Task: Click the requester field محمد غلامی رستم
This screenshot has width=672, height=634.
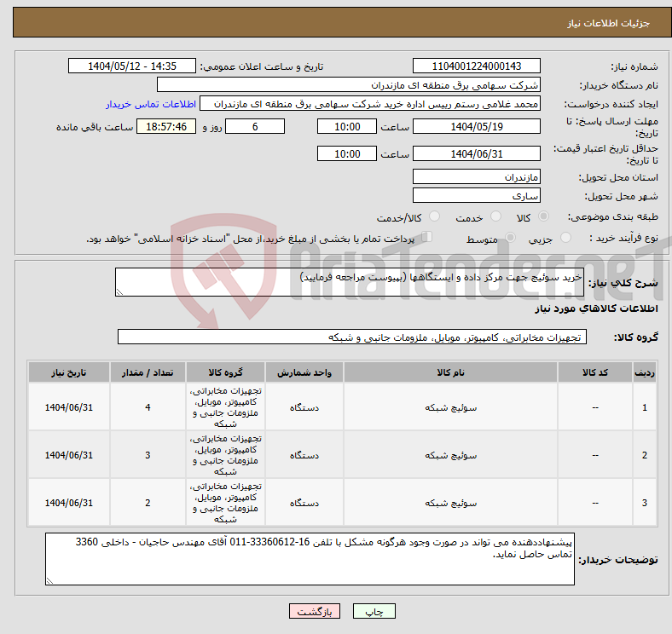Action: tap(370, 104)
